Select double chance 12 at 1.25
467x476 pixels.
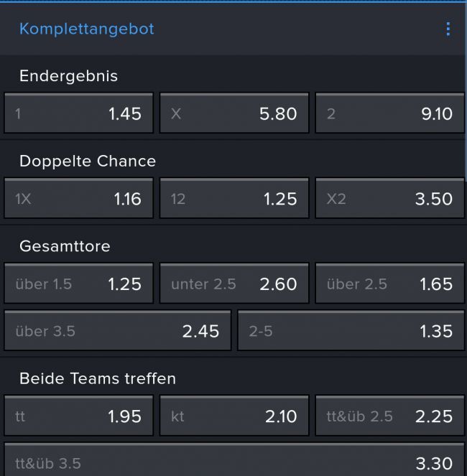click(234, 198)
